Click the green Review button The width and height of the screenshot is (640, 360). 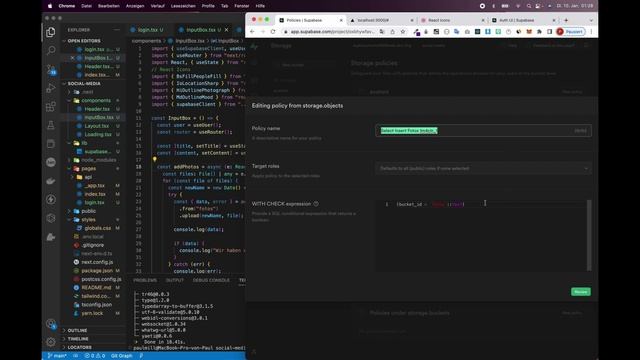(580, 292)
